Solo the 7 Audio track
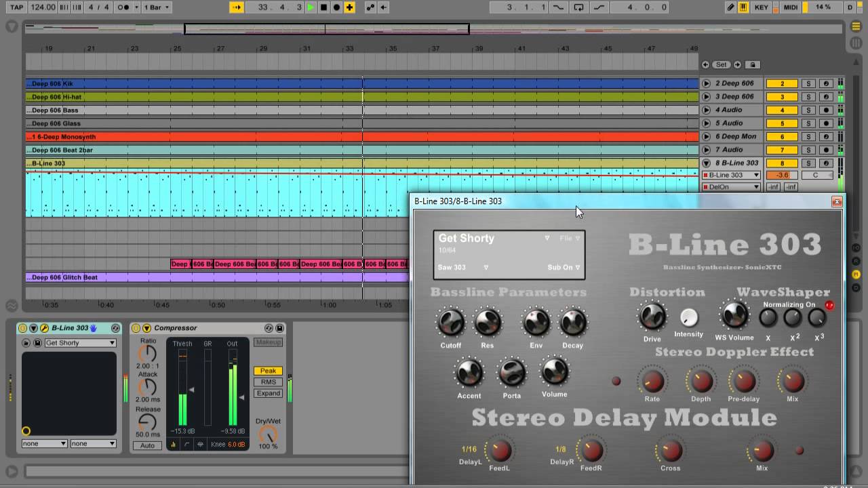The image size is (868, 488). pyautogui.click(x=808, y=150)
